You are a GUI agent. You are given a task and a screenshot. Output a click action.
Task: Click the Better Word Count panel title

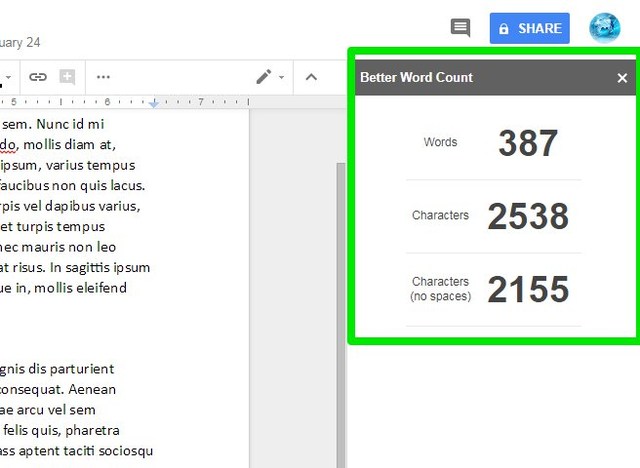[x=416, y=78]
